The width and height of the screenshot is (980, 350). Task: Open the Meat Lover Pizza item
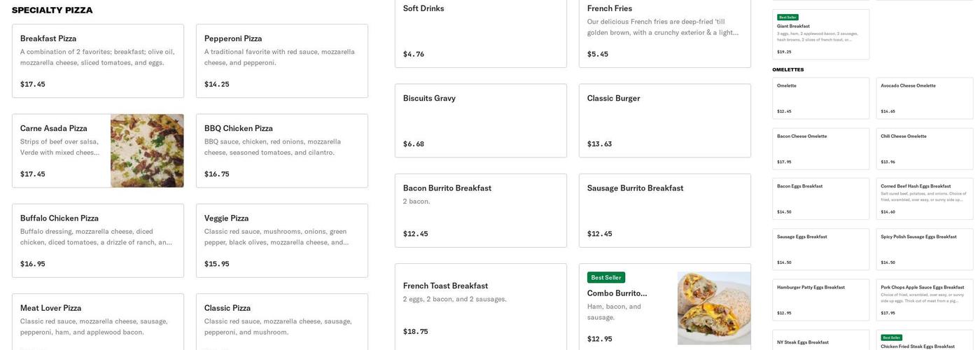tap(98, 321)
